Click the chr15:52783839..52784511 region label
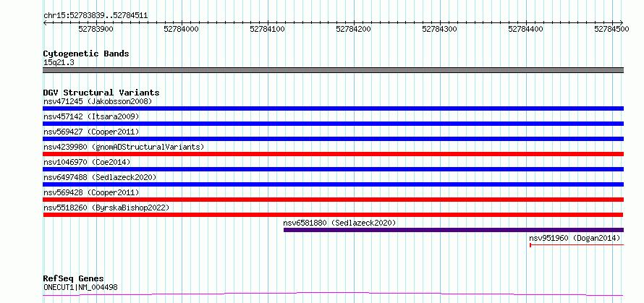The width and height of the screenshot is (644, 303). tap(96, 16)
